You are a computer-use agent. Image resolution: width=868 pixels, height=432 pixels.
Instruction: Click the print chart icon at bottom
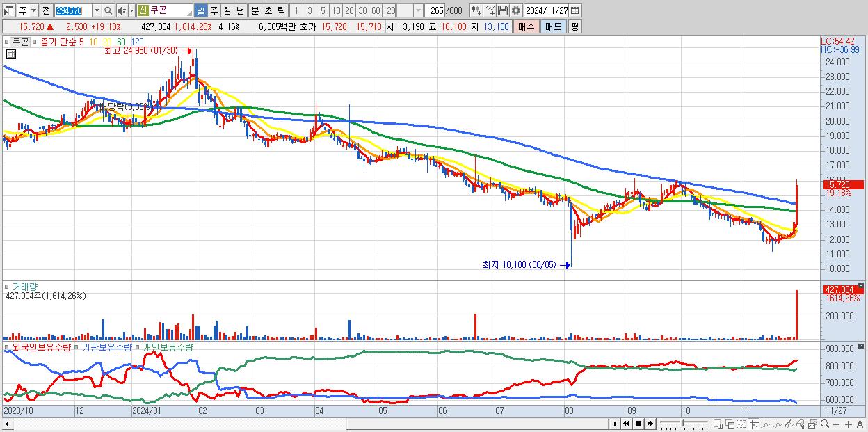801,423
